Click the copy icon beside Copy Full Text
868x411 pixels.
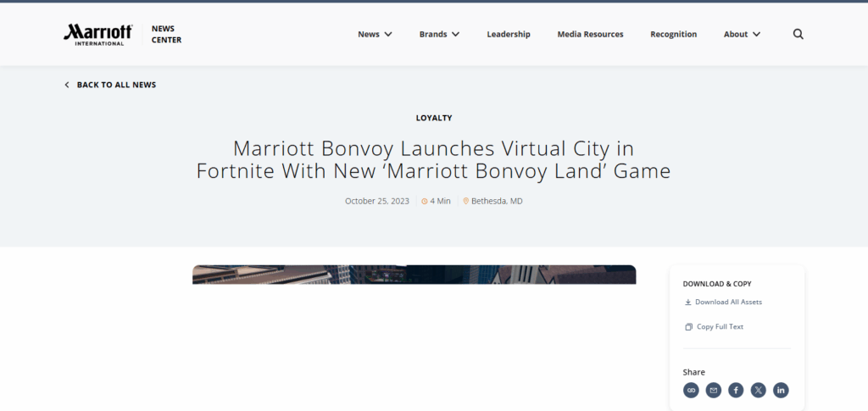pos(688,327)
